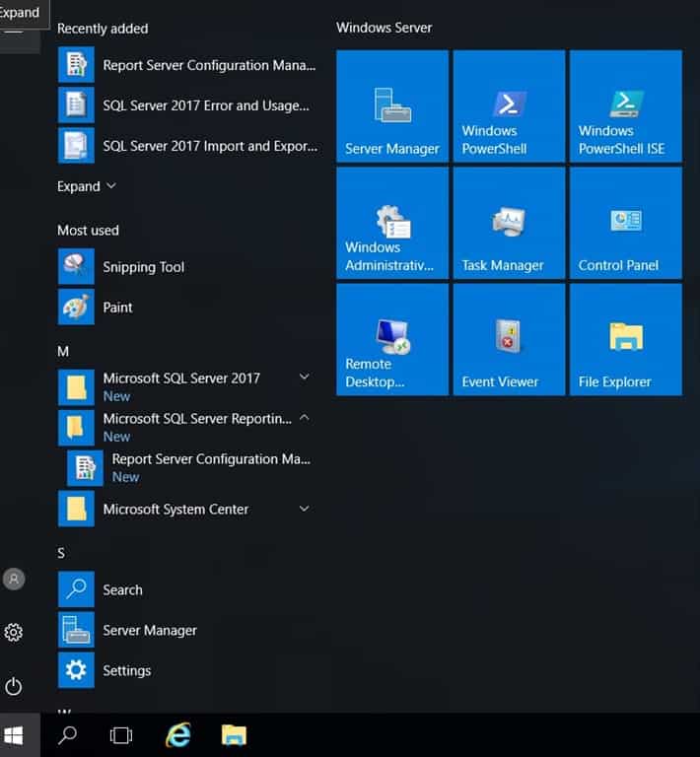Launch the Event Viewer tile
This screenshot has width=700, height=757.
[x=509, y=339]
